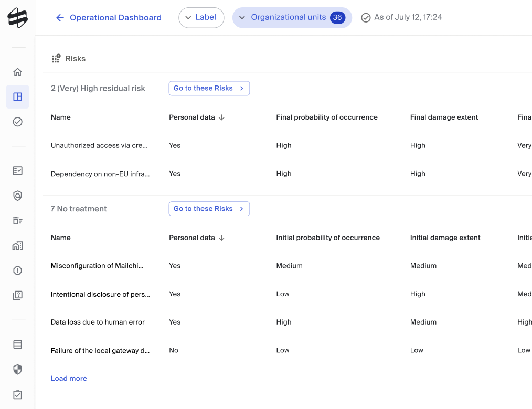Open the half-filled shield icon in the sidebar

18,369
